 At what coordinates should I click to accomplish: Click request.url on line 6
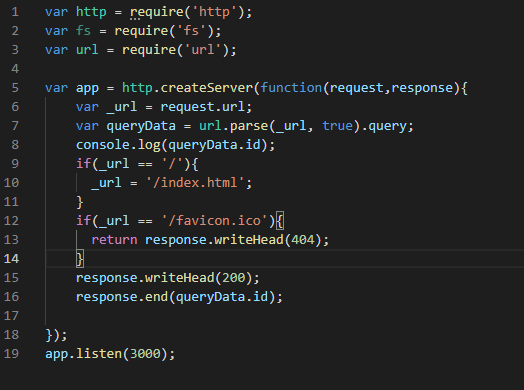(203, 107)
